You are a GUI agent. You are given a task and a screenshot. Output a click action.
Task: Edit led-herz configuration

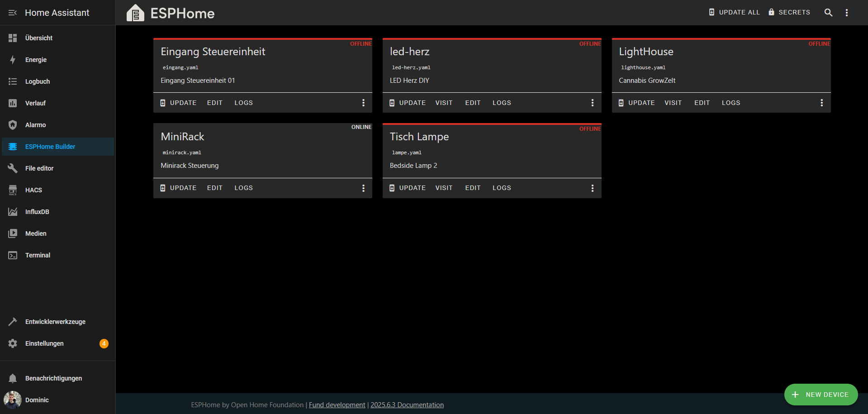point(473,103)
